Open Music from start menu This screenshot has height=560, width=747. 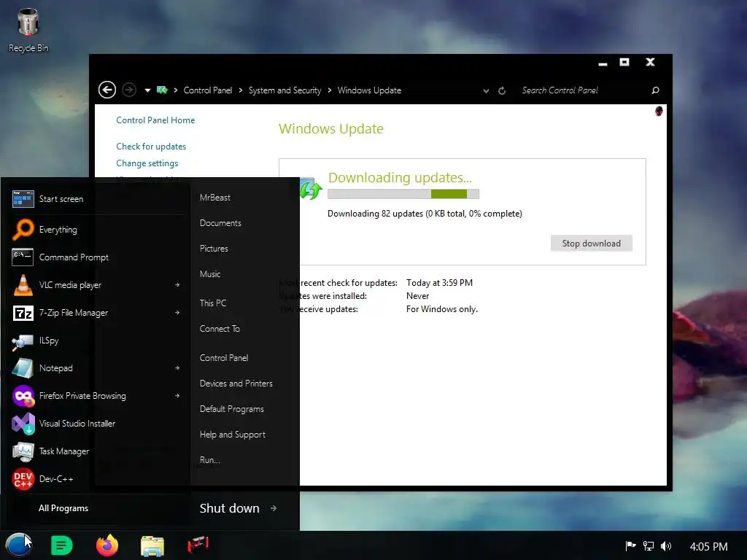coord(209,274)
